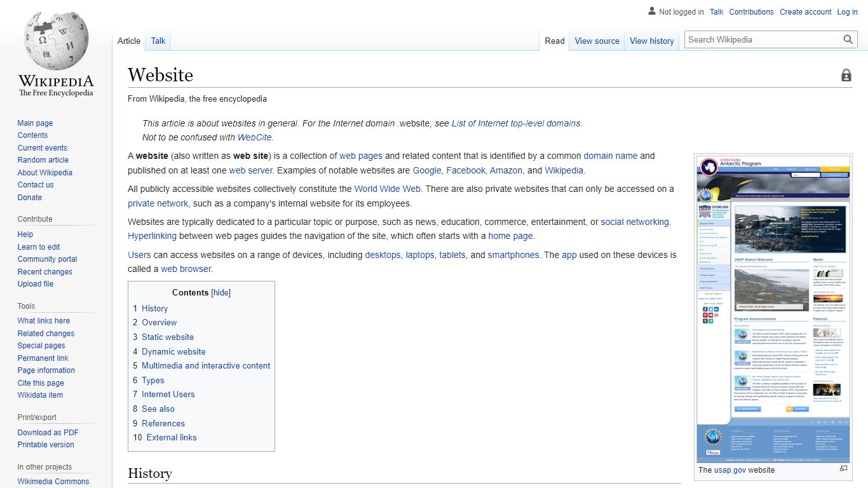Open Community portal link

pos(47,259)
